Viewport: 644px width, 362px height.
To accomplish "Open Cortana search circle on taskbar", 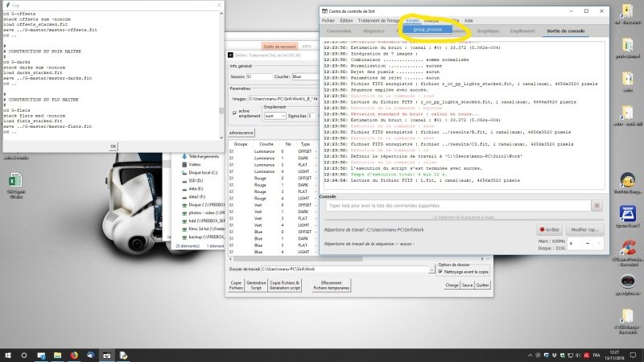I will [x=24, y=356].
